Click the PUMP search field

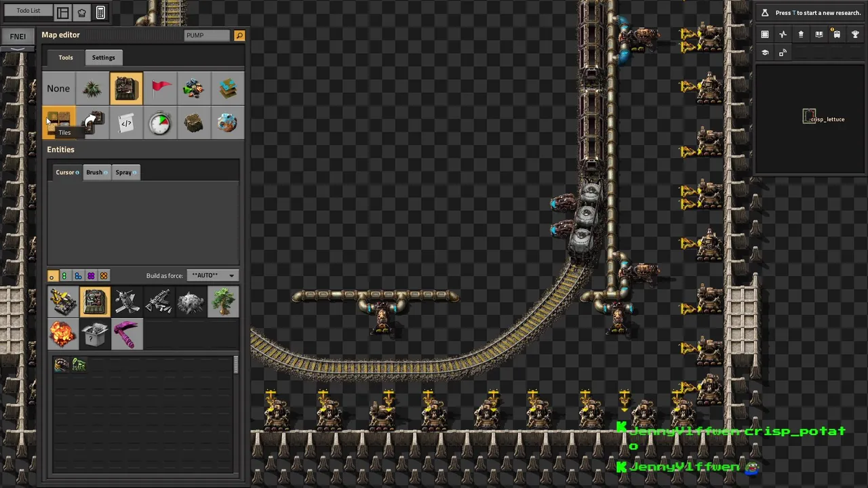click(207, 35)
